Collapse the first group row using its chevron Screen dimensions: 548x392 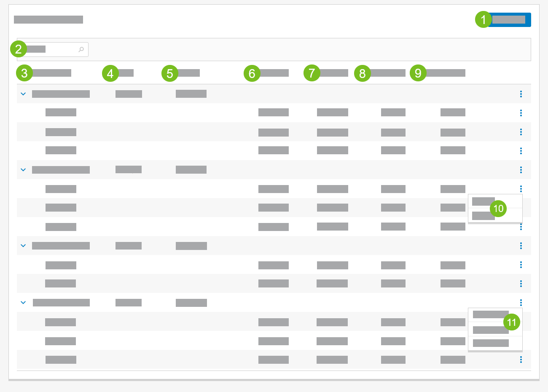[x=23, y=94]
